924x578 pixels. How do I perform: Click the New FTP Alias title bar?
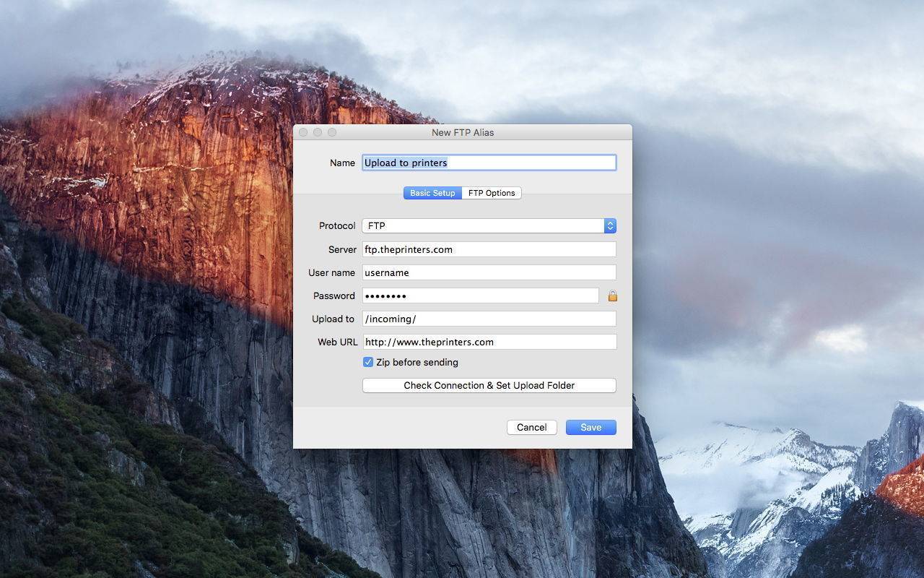pyautogui.click(x=463, y=132)
